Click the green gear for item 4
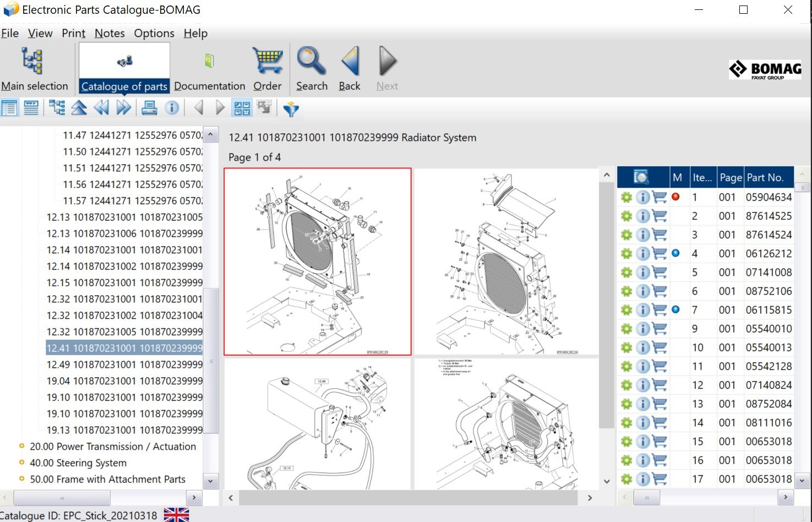Viewport: 812px width, 522px height. point(626,254)
